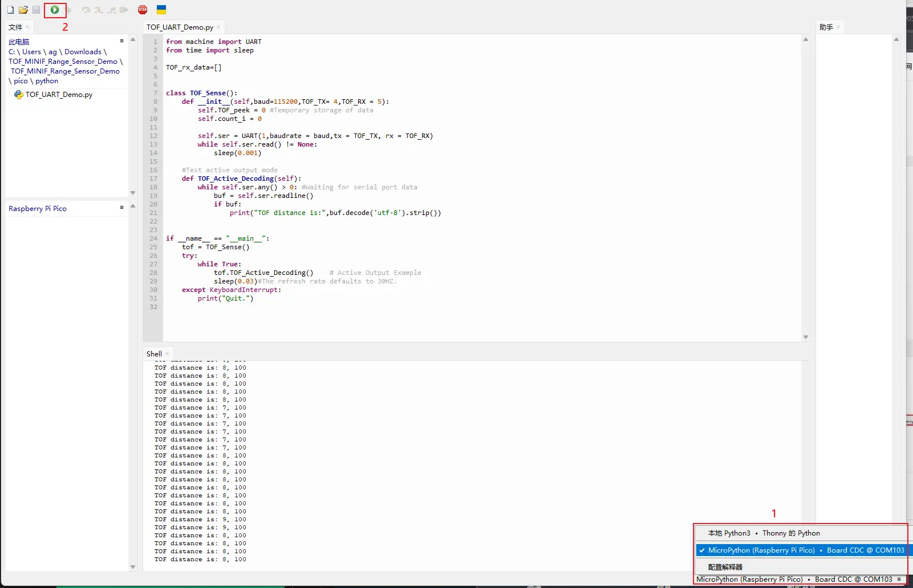This screenshot has width=913, height=588.
Task: Choose 本地 Python3 Thonny 的 Python interpreter
Action: (801, 533)
